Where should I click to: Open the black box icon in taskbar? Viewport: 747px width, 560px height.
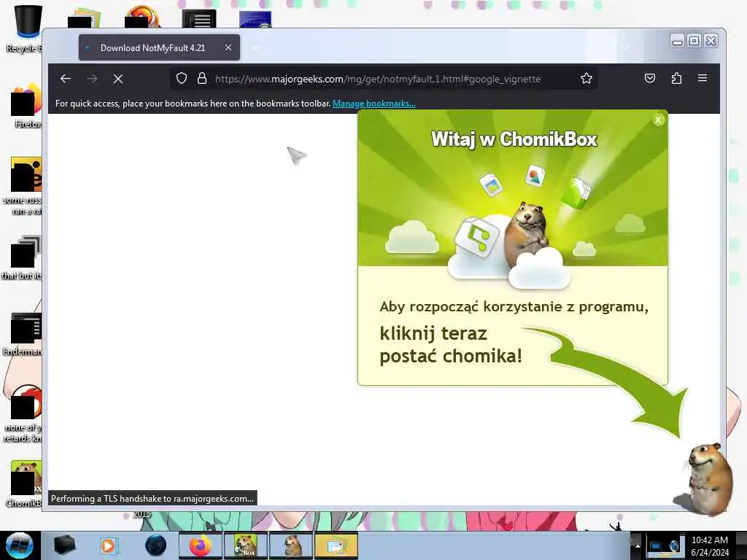coord(65,545)
